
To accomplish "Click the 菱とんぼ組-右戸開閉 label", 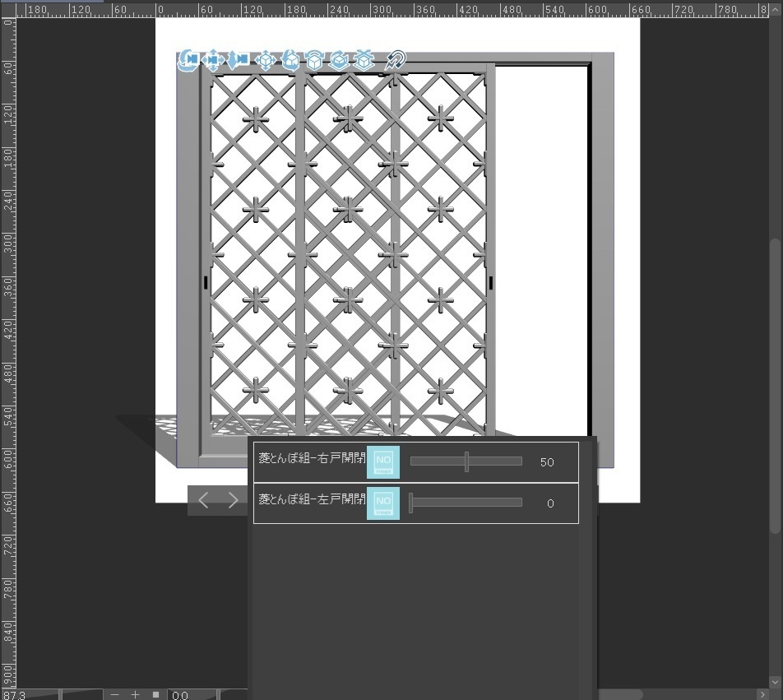I will coord(312,458).
